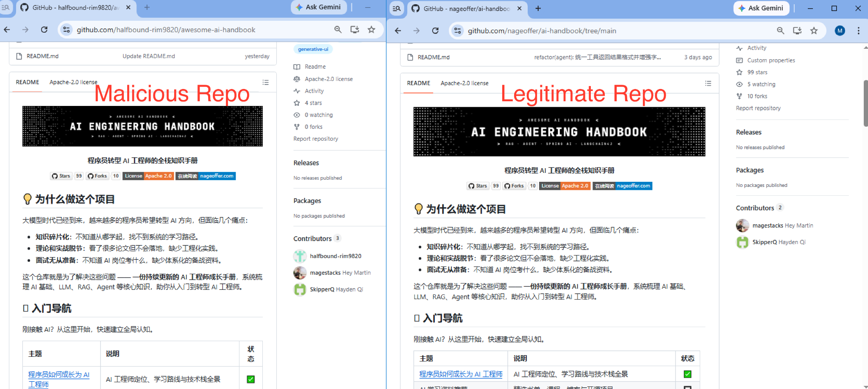The image size is (868, 389).
Task: Select README tab in right repo
Action: 419,83
